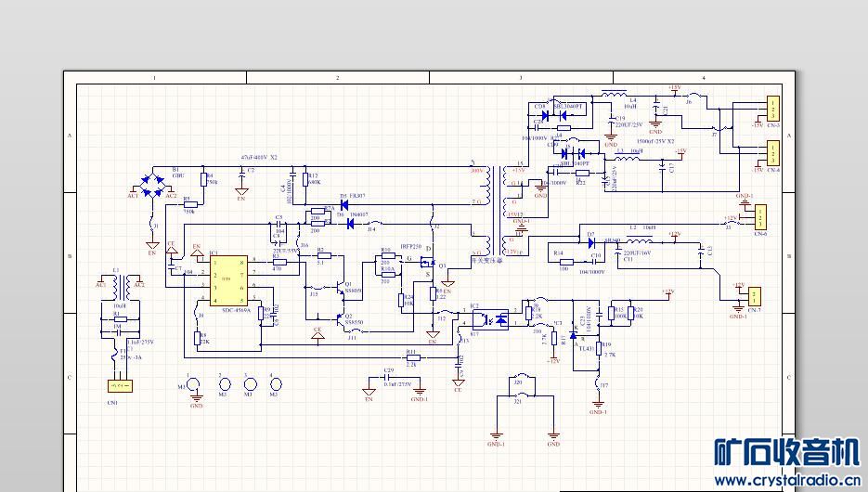
Task: Click diode D5 FR307
Action: (344, 205)
